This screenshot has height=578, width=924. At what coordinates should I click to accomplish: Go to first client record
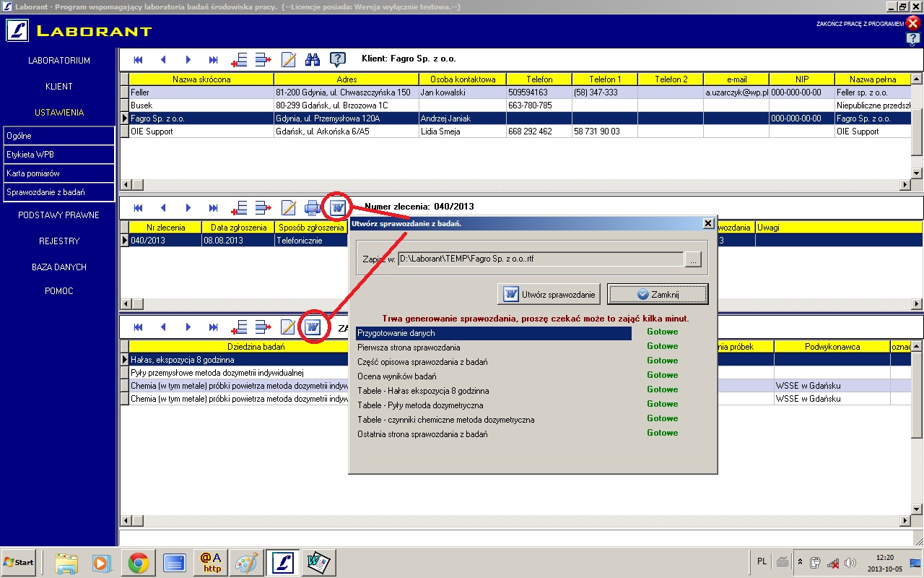[138, 59]
